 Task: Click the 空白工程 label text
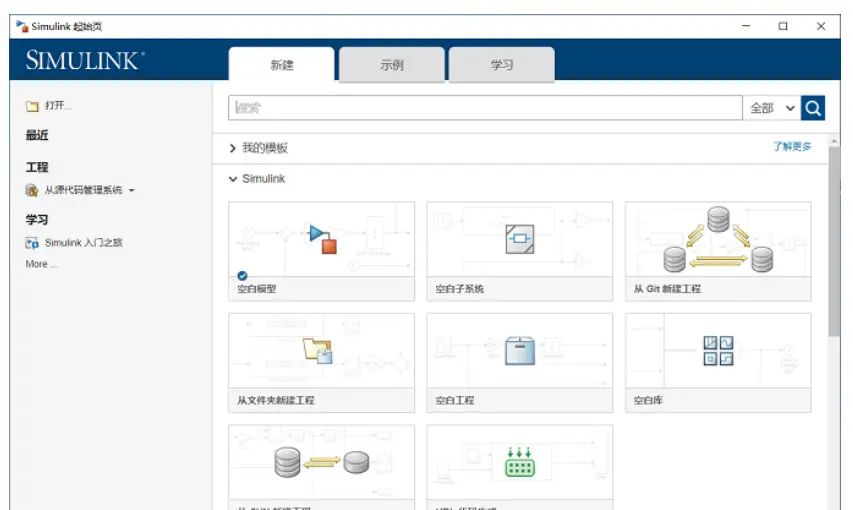pos(455,400)
